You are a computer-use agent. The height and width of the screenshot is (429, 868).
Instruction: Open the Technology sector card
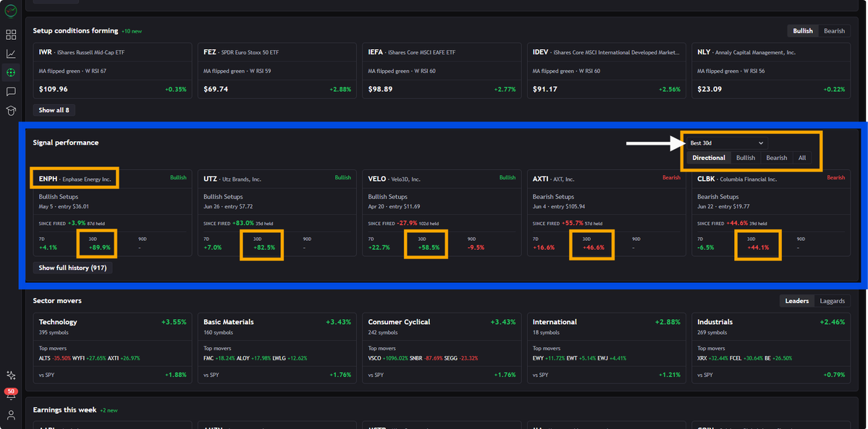pyautogui.click(x=112, y=348)
